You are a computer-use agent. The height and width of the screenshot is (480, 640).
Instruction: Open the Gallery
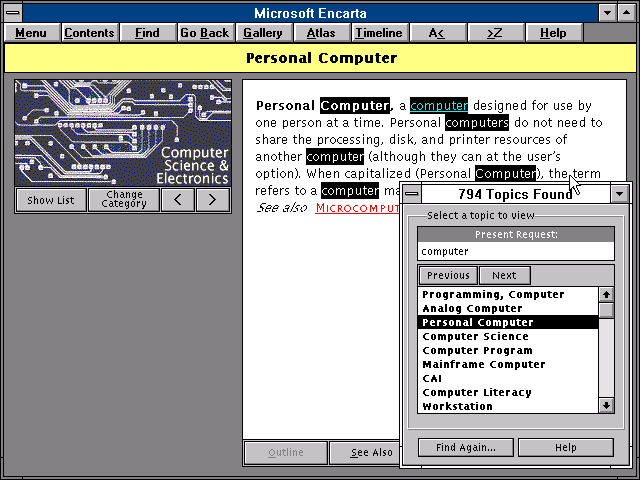click(263, 33)
